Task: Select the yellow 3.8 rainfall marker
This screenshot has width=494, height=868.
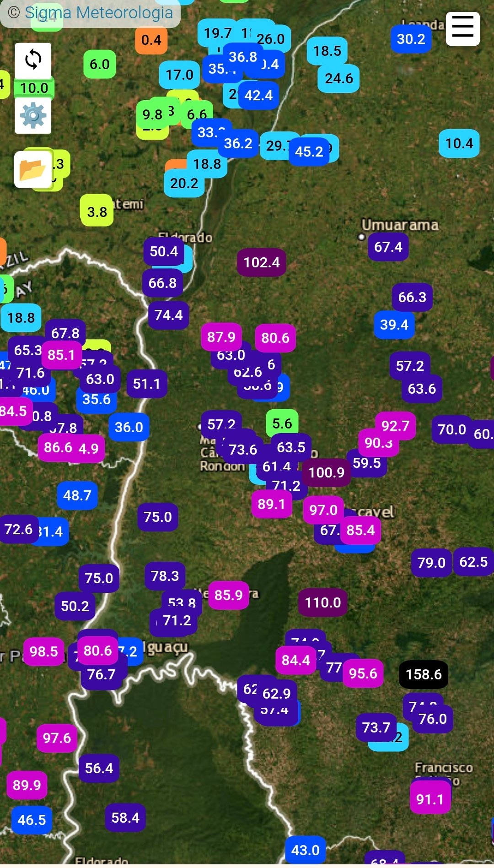Action: 97,212
